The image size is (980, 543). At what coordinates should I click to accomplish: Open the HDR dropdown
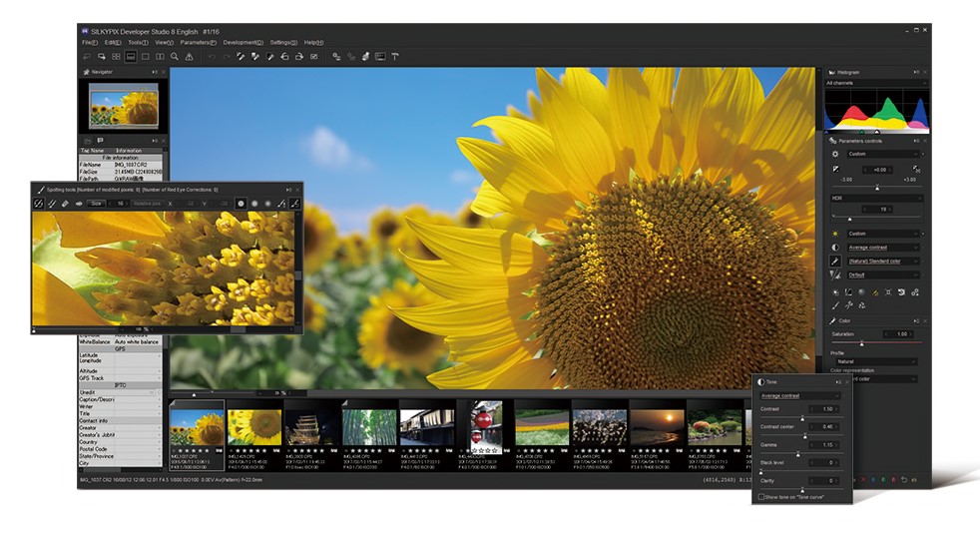coord(876,198)
